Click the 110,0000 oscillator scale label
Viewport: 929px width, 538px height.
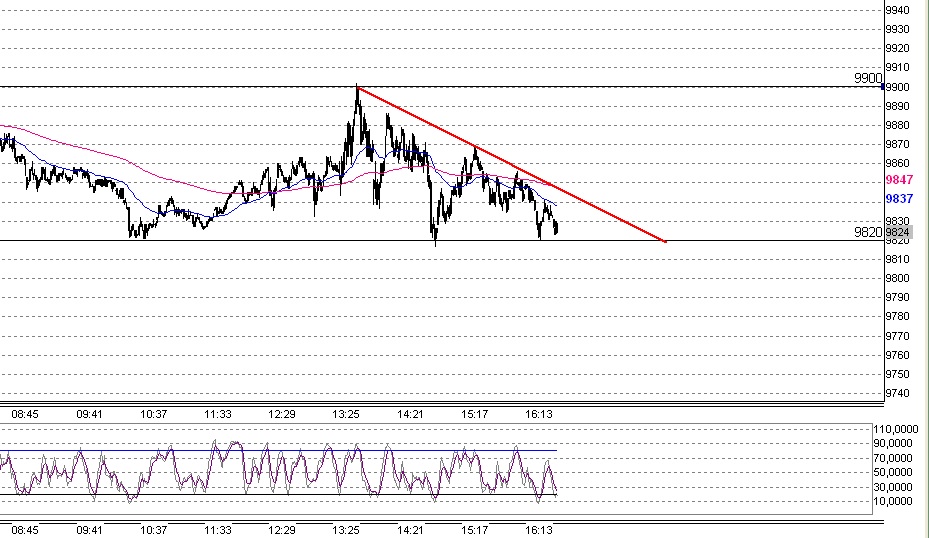(x=896, y=429)
